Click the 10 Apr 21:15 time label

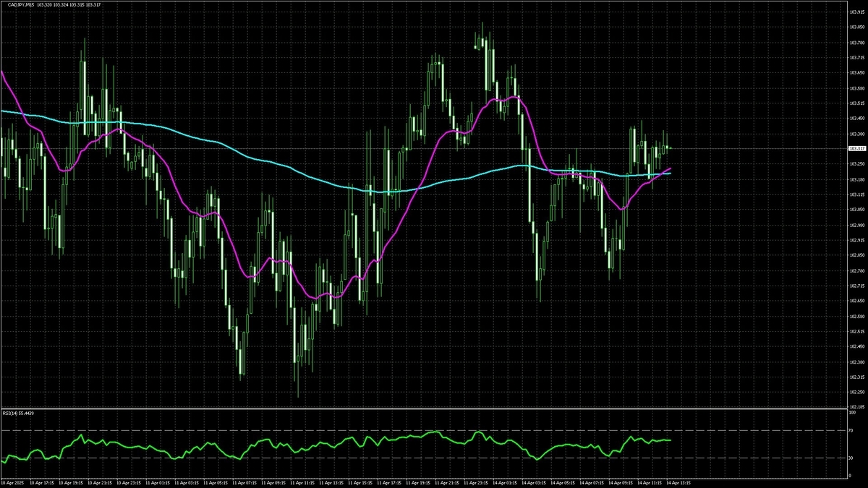(x=101, y=481)
